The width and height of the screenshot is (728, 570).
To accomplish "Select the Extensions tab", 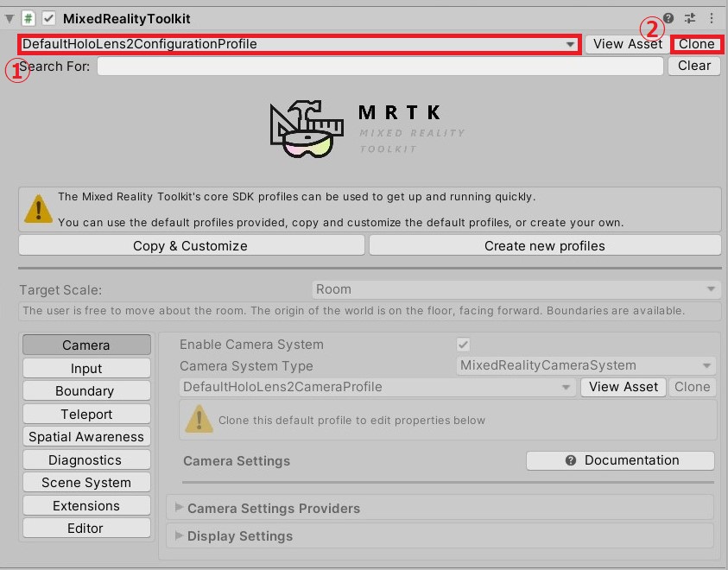I will coord(86,505).
